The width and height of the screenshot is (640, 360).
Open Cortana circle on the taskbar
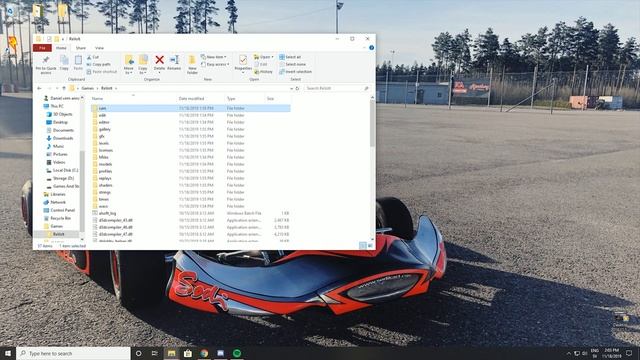pos(138,353)
